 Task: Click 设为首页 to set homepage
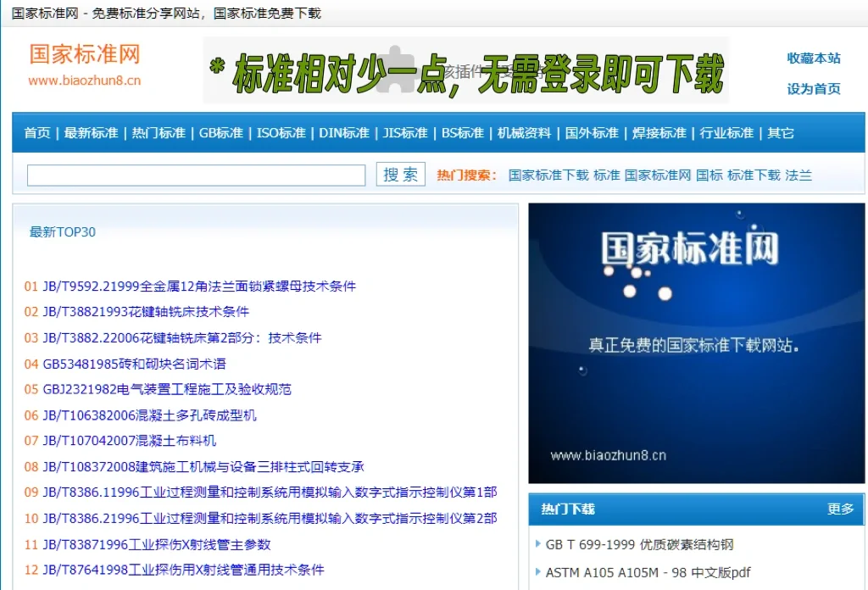coord(813,87)
